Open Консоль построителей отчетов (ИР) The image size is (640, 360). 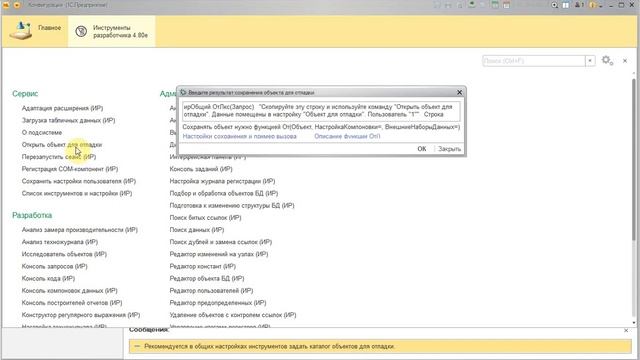[x=72, y=303]
